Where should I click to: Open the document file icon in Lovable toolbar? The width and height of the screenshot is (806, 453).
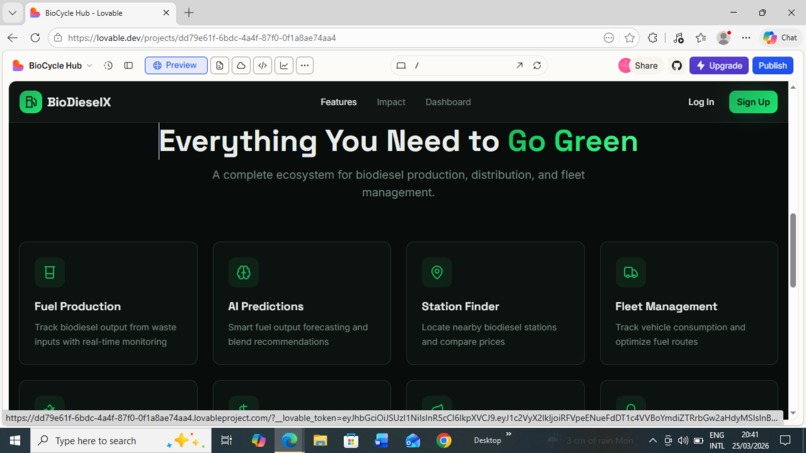point(219,65)
